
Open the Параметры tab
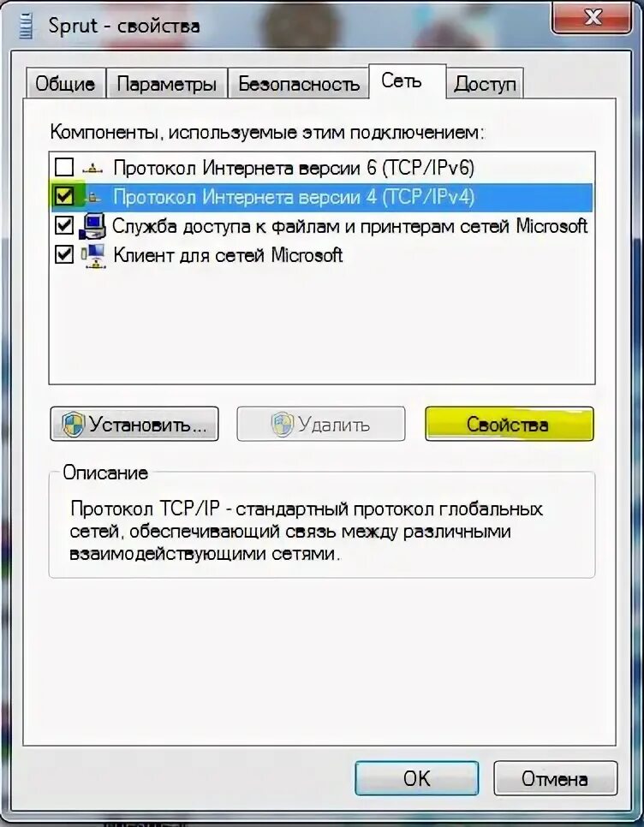[x=167, y=83]
